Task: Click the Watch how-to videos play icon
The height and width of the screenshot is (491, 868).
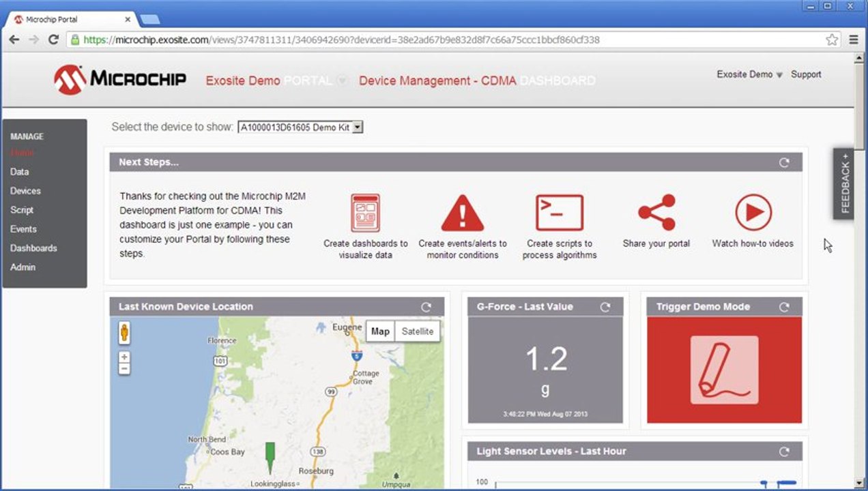Action: 753,213
